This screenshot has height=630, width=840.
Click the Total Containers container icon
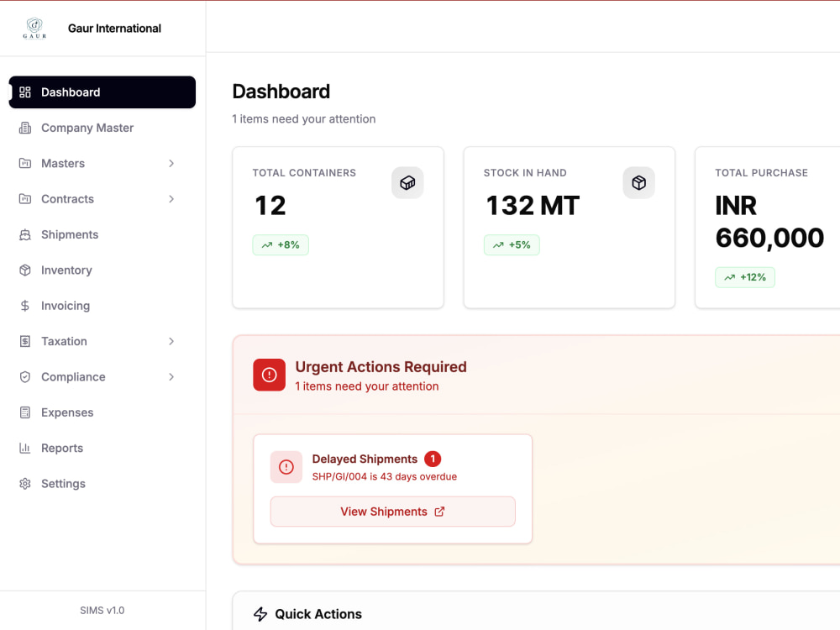click(407, 182)
